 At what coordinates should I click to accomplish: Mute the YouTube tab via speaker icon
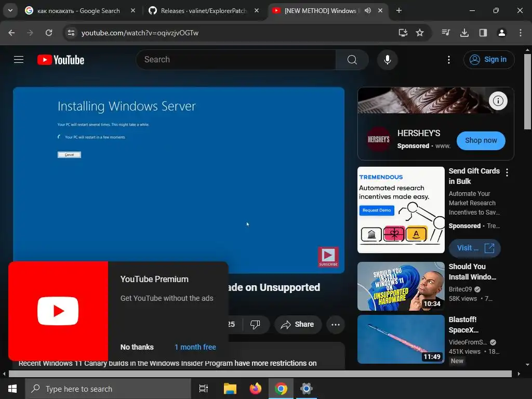pyautogui.click(x=368, y=10)
